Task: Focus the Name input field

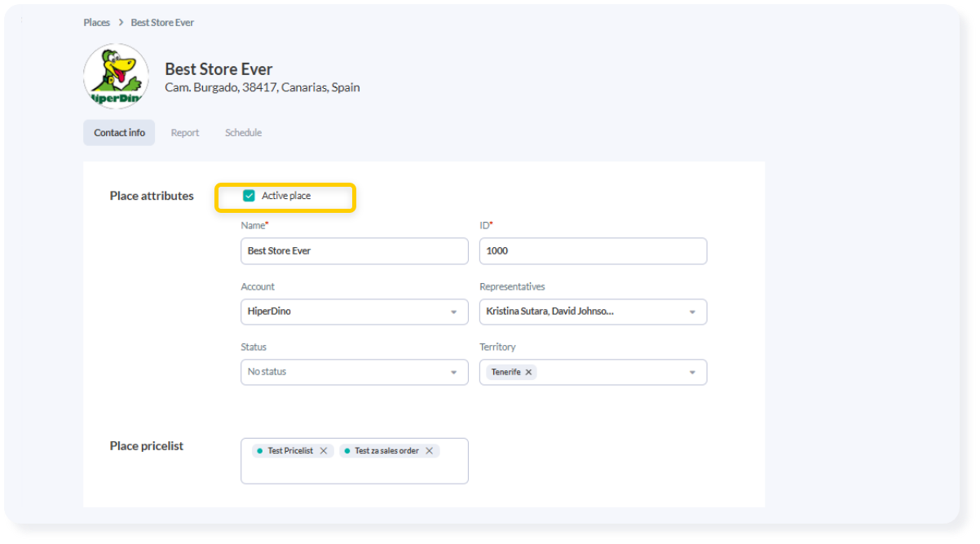Action: 354,251
